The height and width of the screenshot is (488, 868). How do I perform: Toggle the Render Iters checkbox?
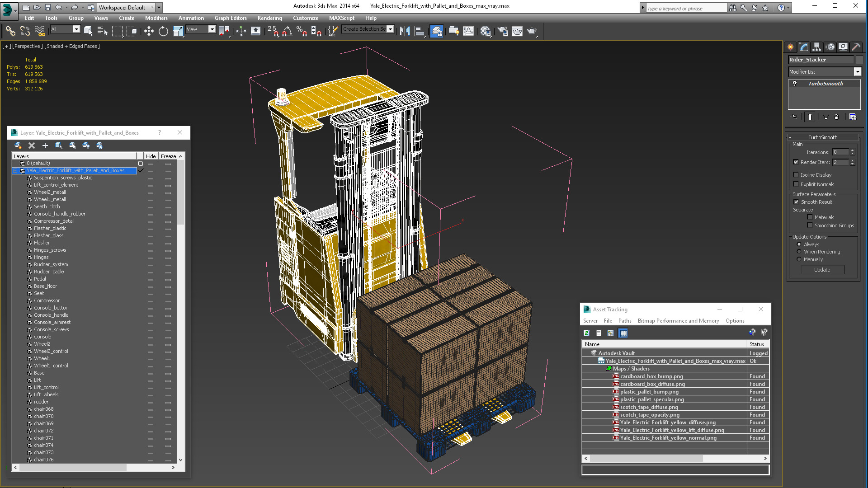coord(796,162)
